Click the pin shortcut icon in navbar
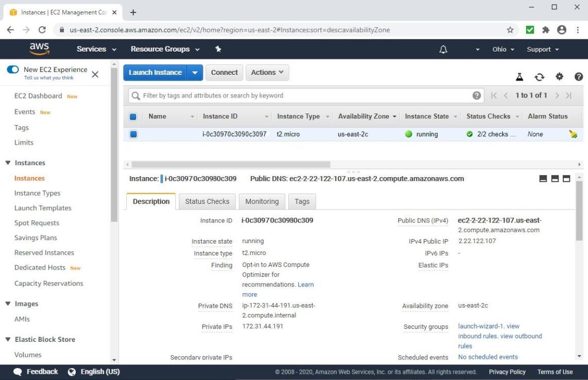 (218, 49)
